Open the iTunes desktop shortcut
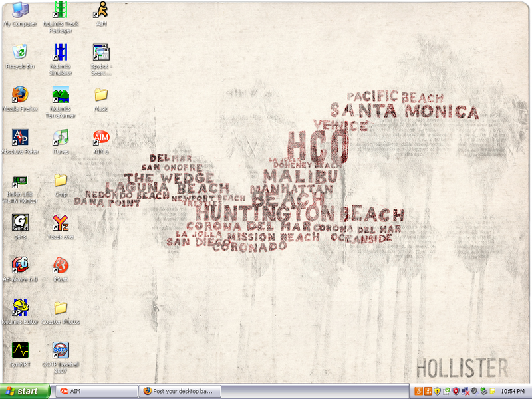This screenshot has height=399, width=532. (61, 142)
